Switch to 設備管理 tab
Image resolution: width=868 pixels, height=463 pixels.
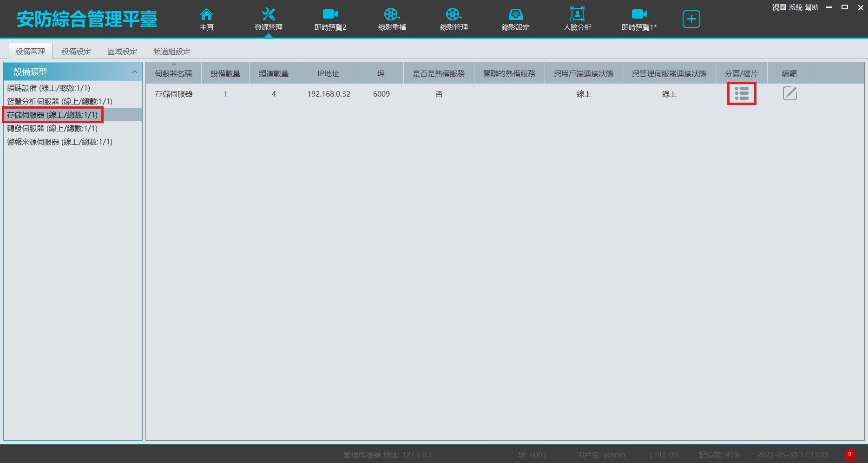[30, 51]
